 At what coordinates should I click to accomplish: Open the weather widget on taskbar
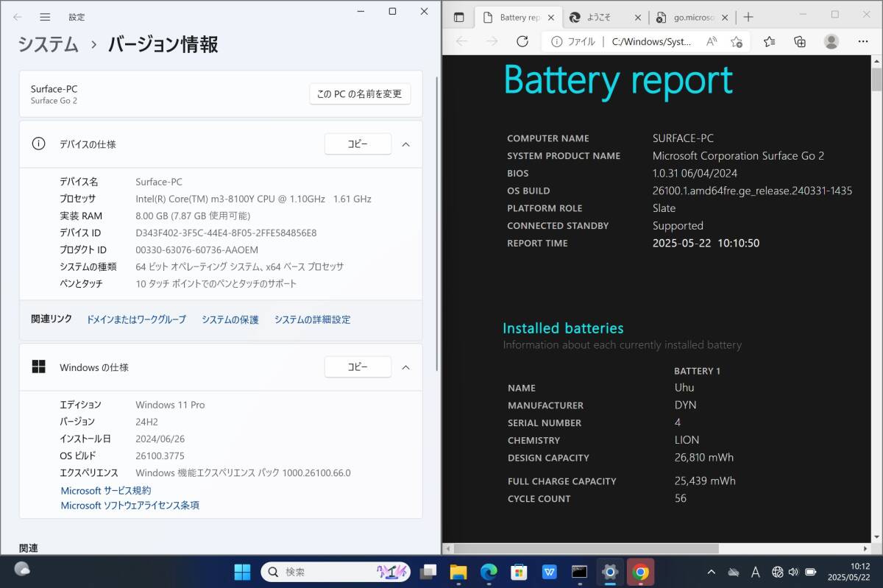tap(22, 569)
